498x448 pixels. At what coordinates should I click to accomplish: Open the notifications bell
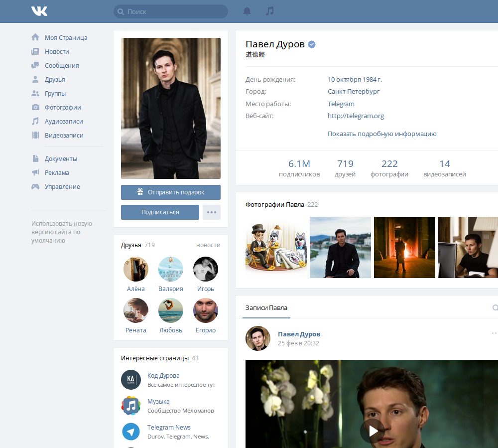(x=247, y=11)
